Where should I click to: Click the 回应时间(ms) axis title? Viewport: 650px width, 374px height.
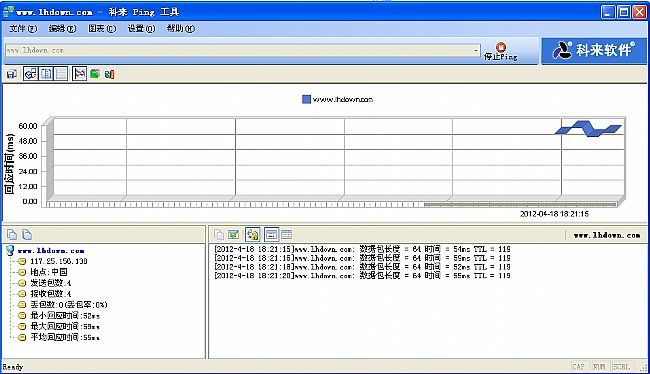tap(10, 163)
